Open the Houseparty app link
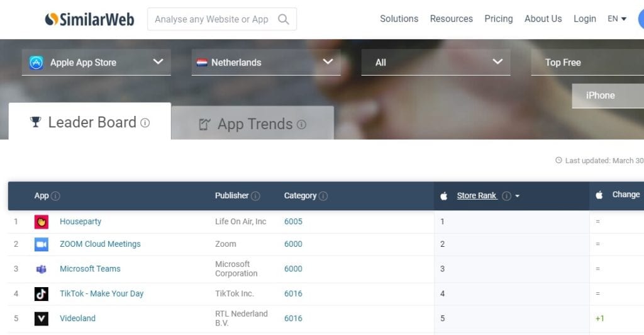 pyautogui.click(x=80, y=222)
